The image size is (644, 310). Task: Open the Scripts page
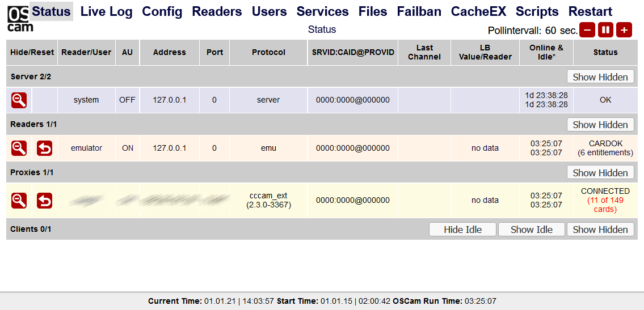(537, 11)
